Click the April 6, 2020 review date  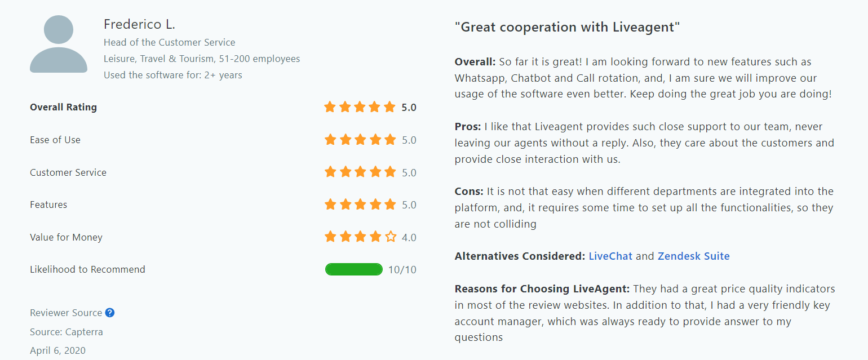[x=57, y=350]
